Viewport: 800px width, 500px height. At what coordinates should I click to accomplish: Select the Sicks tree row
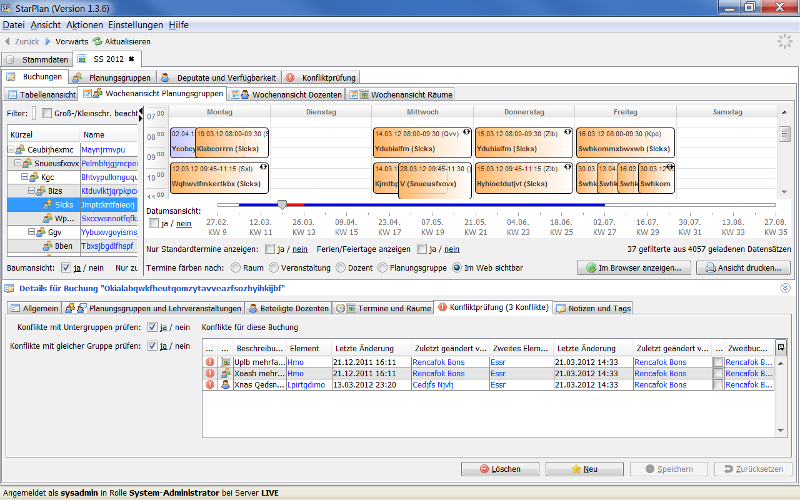pyautogui.click(x=72, y=205)
